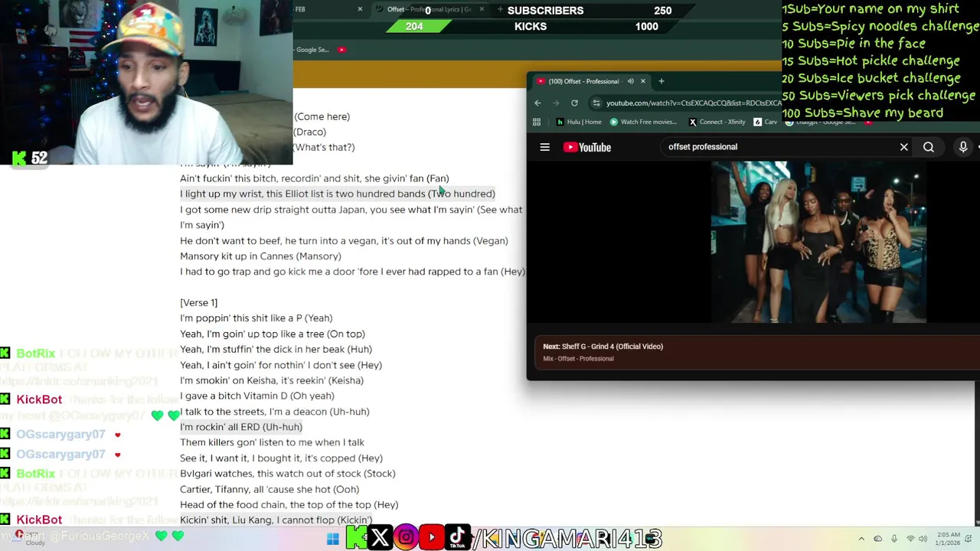Click lyric 'See it, I want it, I bought it'
Viewport: 980px width, 551px height.
tap(282, 458)
